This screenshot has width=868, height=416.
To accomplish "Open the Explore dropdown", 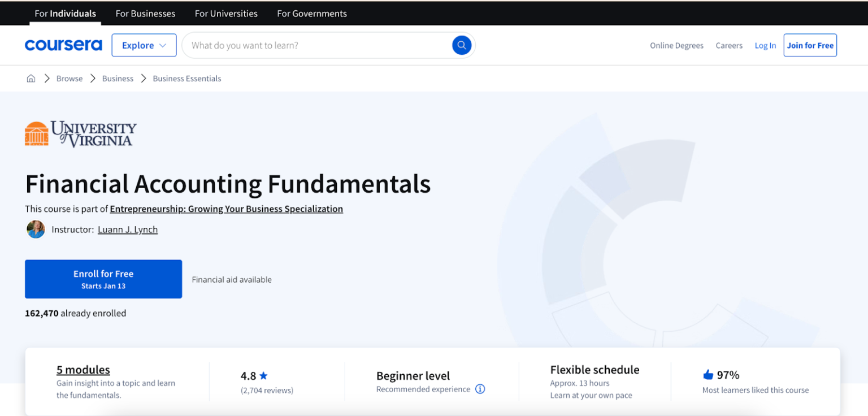I will coord(144,45).
